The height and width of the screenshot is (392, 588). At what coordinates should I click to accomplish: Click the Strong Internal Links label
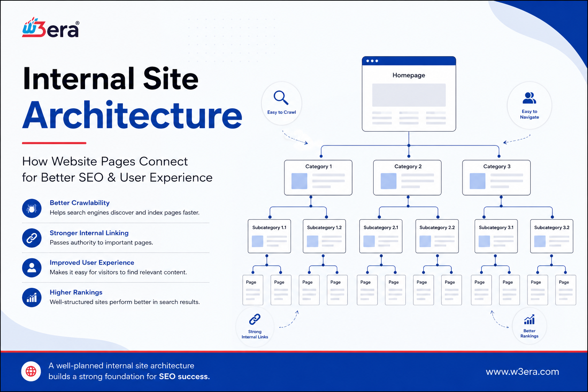point(255,334)
